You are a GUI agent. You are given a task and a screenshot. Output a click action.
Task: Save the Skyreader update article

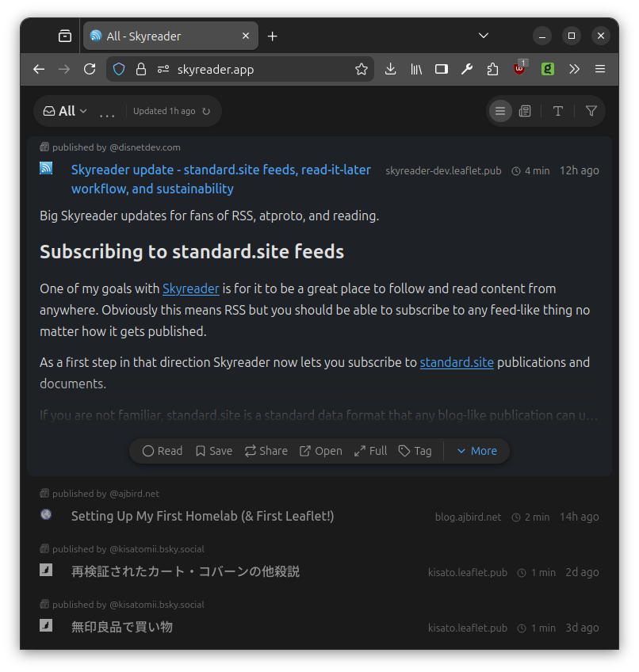click(213, 450)
